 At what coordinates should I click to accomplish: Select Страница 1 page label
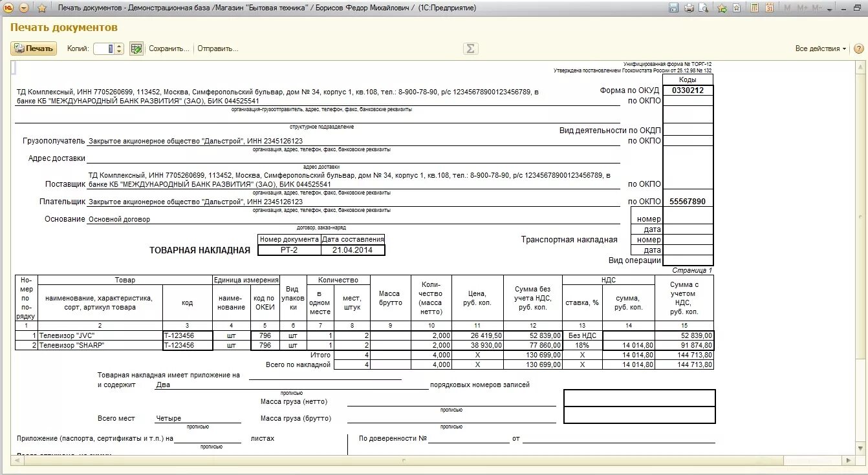[692, 270]
